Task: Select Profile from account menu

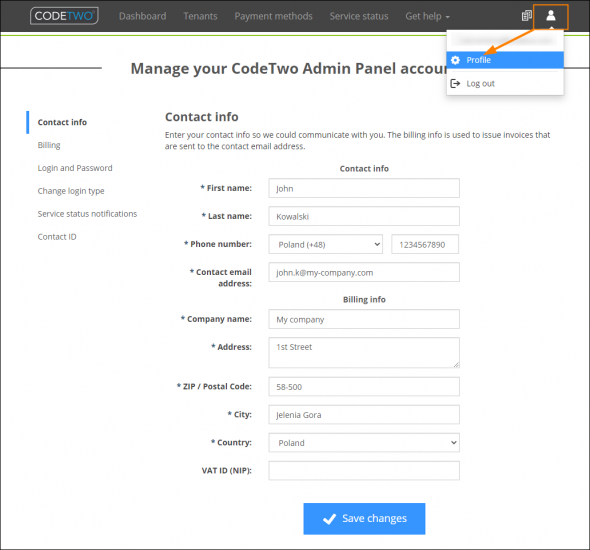Action: coord(505,60)
